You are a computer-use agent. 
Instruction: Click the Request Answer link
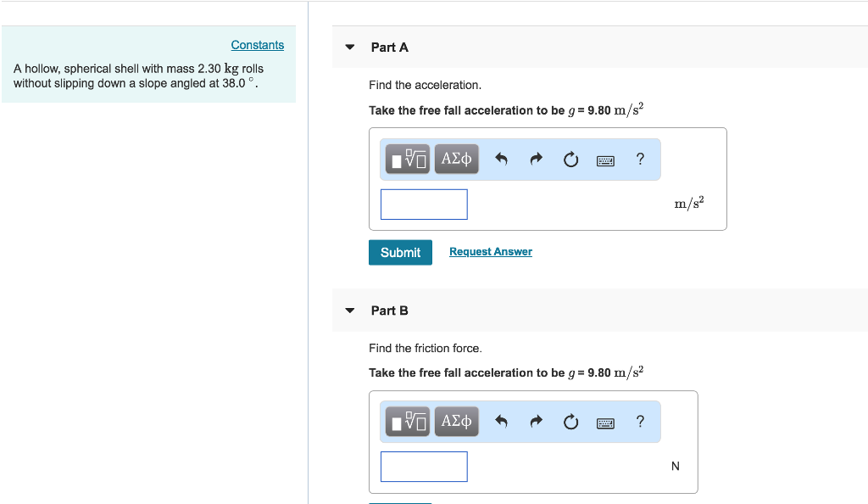(491, 252)
